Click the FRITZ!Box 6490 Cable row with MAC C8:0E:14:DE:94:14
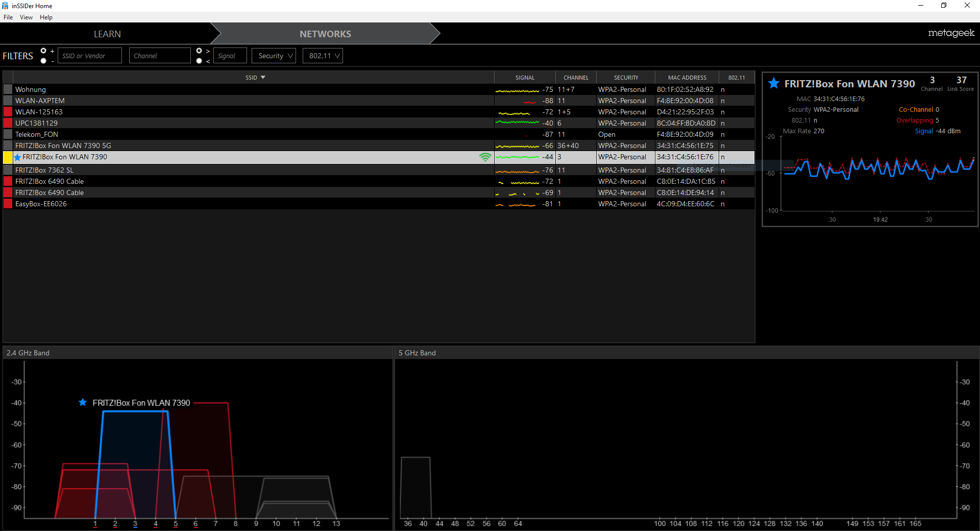 (379, 192)
